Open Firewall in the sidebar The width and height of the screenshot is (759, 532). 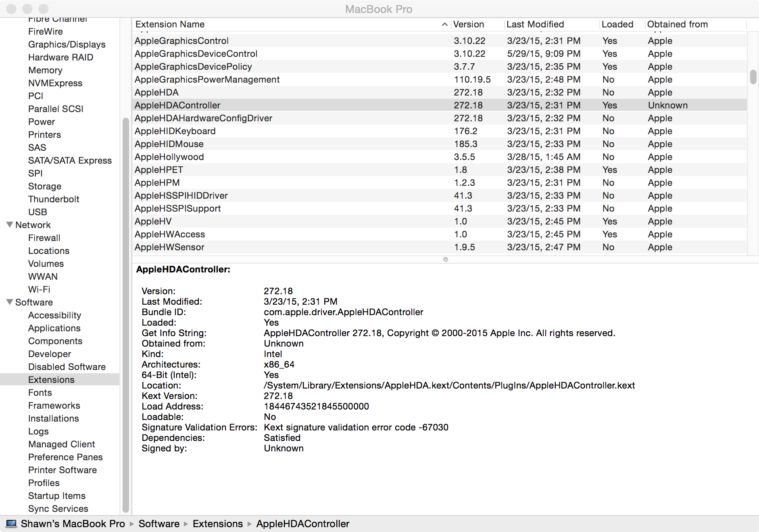[44, 238]
